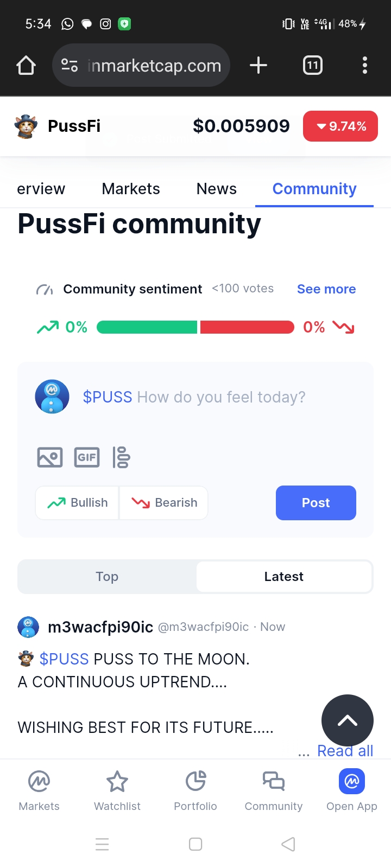The height and width of the screenshot is (868, 391).
Task: Open Watchlist from bottom navigation
Action: (x=117, y=791)
